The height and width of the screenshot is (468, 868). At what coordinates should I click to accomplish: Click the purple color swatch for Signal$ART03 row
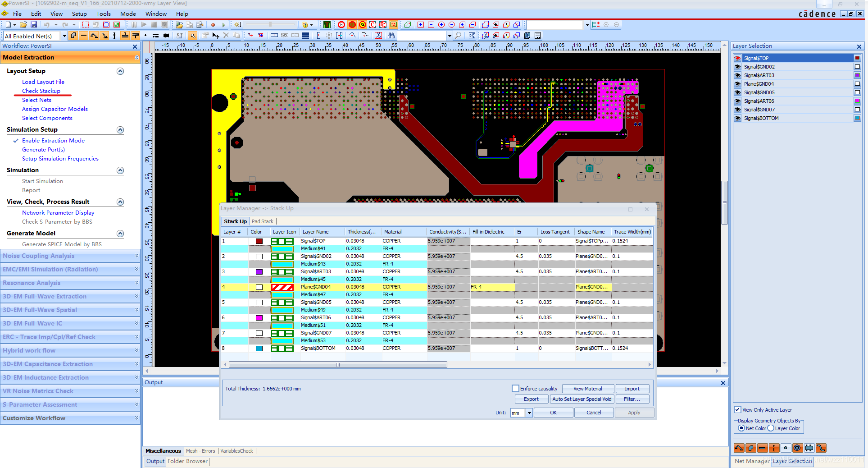tap(259, 272)
